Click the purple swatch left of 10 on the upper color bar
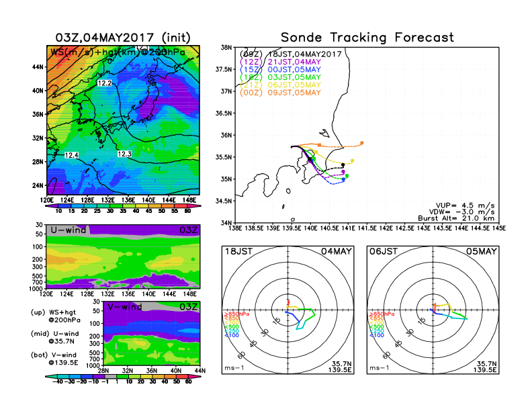 51,206
